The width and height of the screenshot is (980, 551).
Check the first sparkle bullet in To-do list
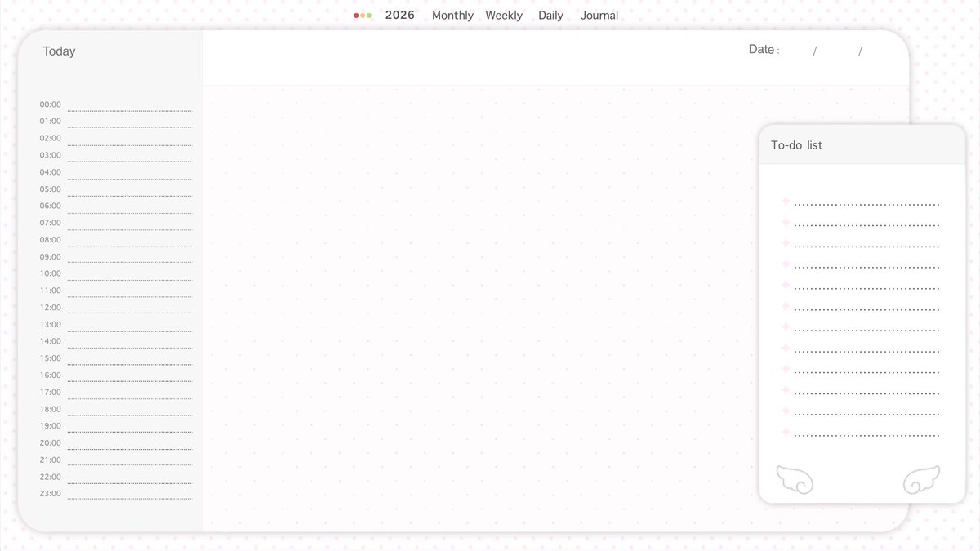(785, 201)
